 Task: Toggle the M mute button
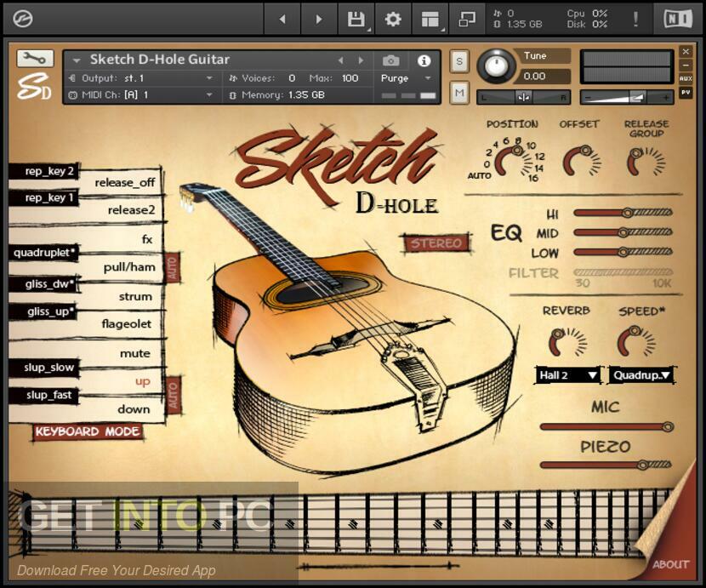pos(459,92)
